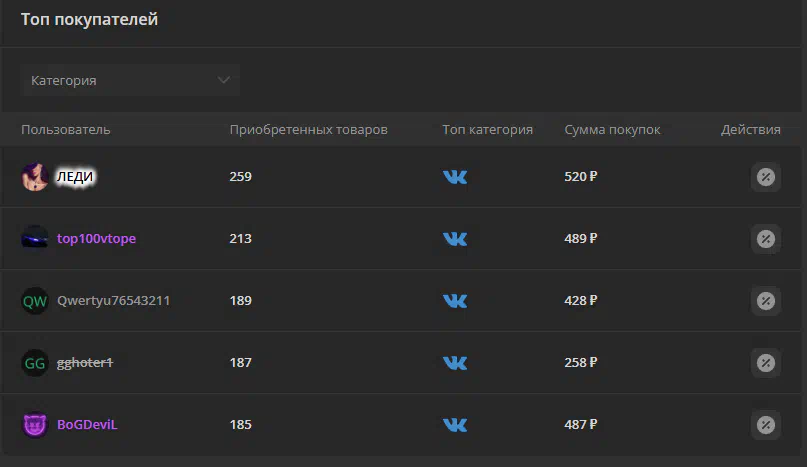The width and height of the screenshot is (807, 467).
Task: Click discount icon for BoGDeviL
Action: click(765, 425)
